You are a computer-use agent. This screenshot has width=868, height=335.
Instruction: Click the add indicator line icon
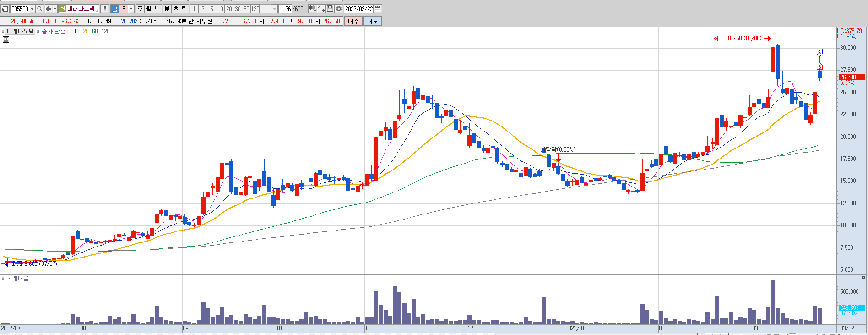click(x=321, y=9)
